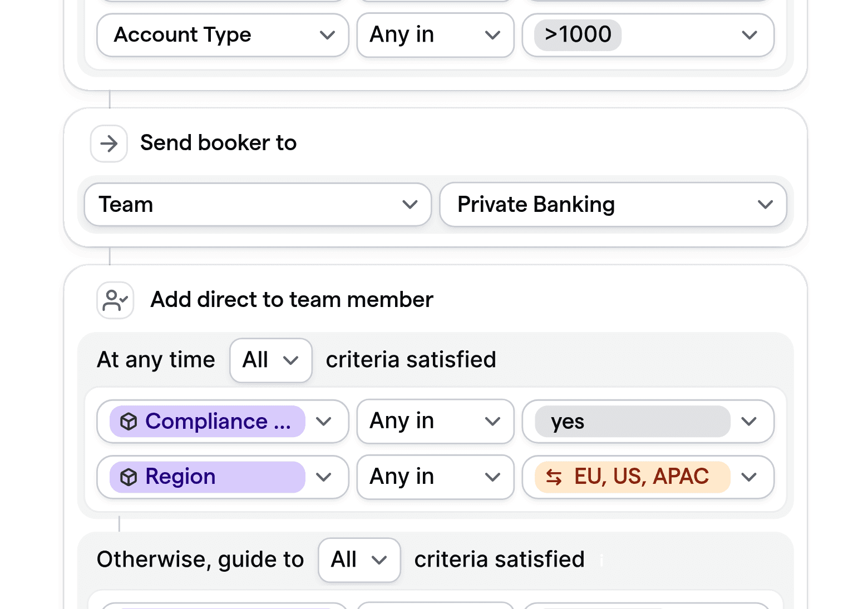
Task: Open the All dropdown after At any time
Action: coord(270,360)
